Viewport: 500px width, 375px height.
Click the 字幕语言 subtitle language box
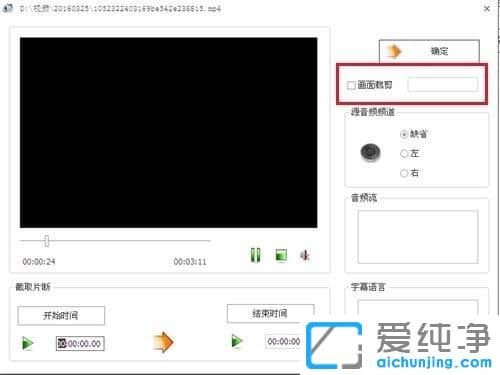(418, 307)
